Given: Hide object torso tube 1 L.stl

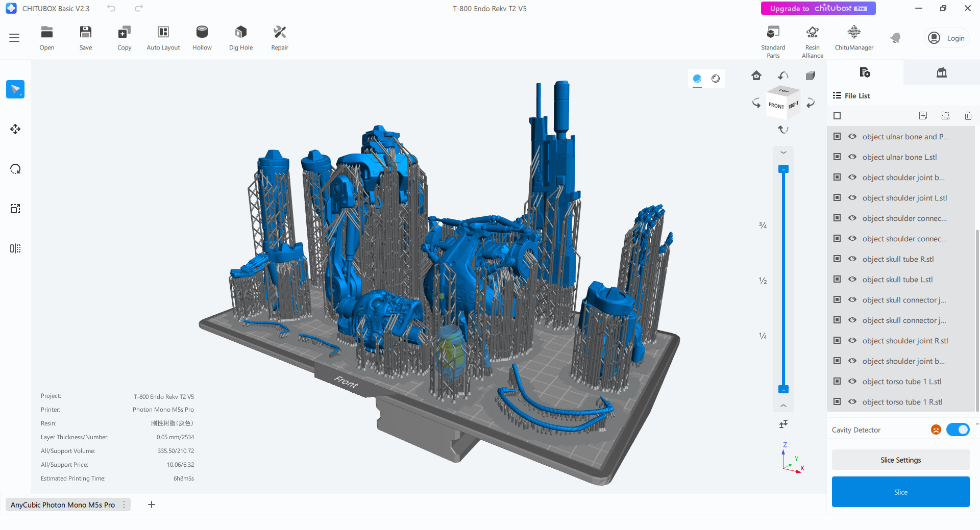Looking at the screenshot, I should (x=852, y=381).
